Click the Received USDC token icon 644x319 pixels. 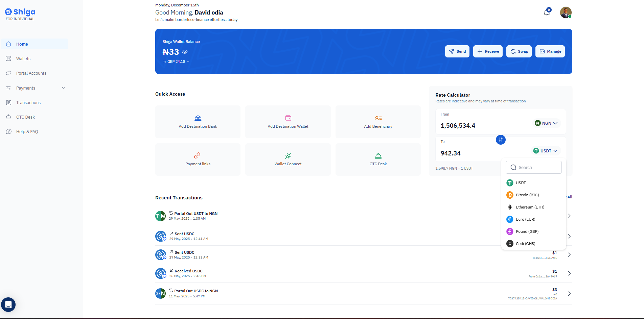tap(161, 273)
